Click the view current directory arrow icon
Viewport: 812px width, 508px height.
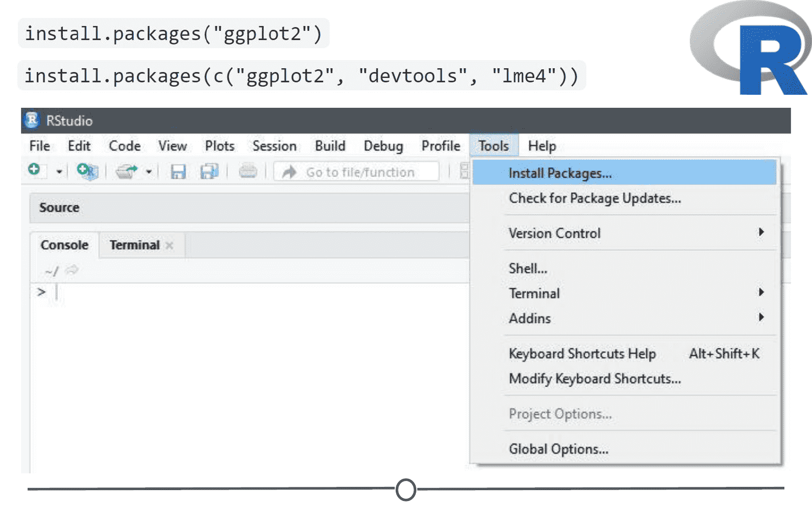click(x=71, y=270)
